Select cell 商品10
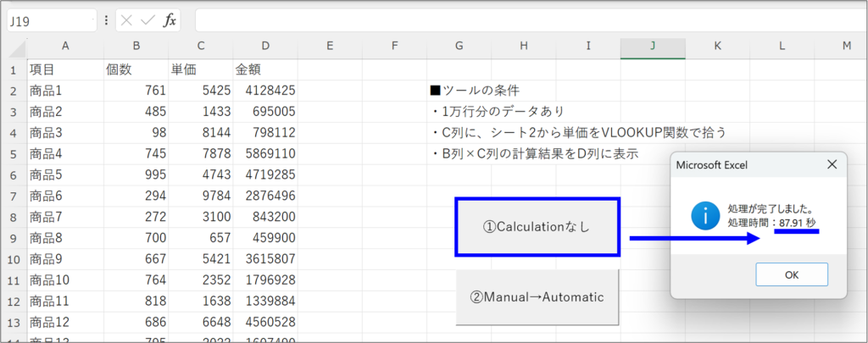This screenshot has height=343, width=868. (x=65, y=280)
